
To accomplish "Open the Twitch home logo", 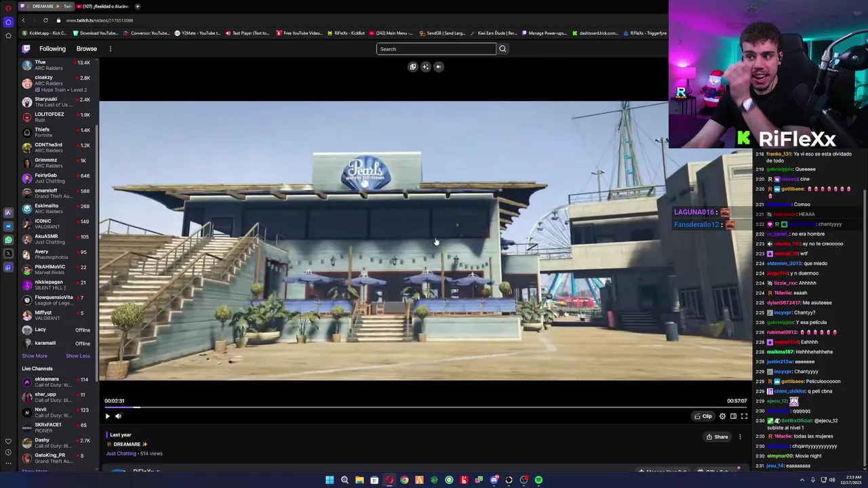I will 26,49.
